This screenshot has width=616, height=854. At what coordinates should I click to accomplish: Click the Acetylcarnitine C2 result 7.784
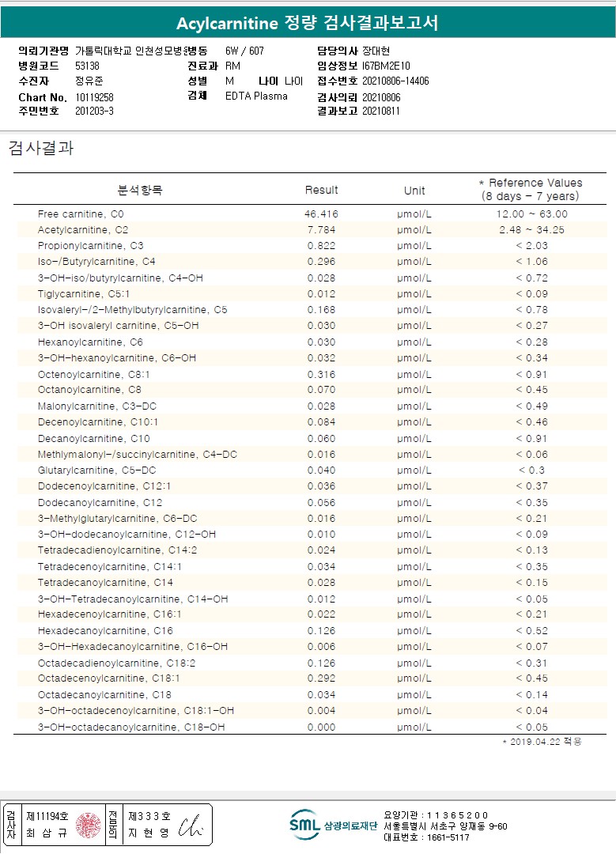tap(321, 230)
